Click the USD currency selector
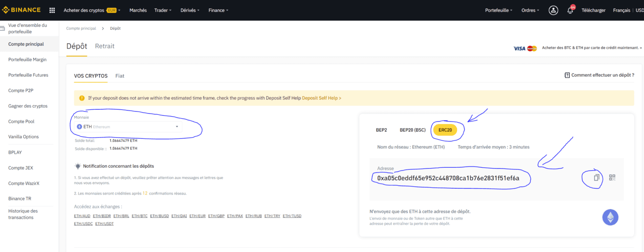The image size is (644, 252). (x=639, y=10)
